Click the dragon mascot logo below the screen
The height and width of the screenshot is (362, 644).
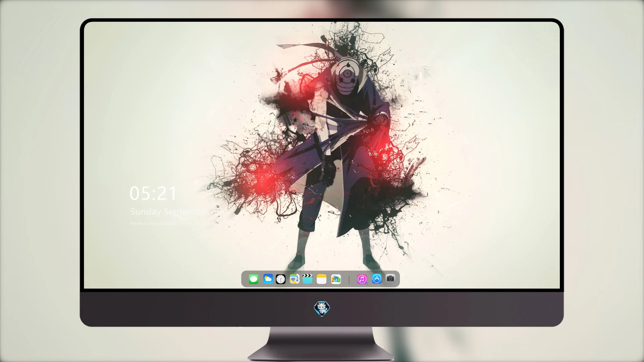322,309
